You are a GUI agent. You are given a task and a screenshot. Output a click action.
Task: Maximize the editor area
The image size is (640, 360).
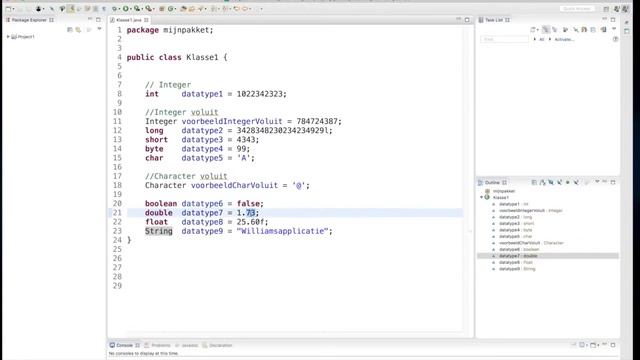[x=467, y=20]
